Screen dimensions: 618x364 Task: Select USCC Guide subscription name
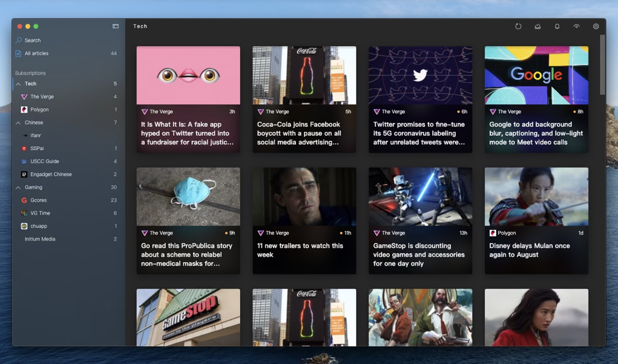(45, 161)
